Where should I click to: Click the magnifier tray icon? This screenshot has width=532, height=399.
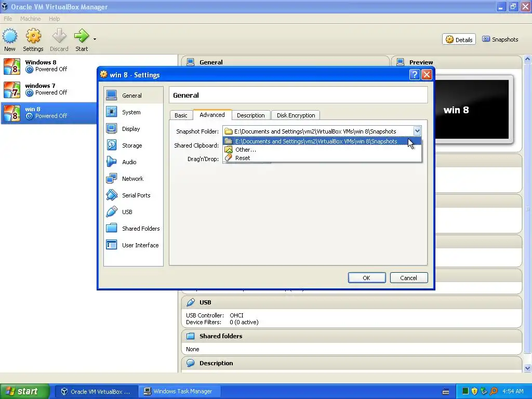click(x=494, y=391)
